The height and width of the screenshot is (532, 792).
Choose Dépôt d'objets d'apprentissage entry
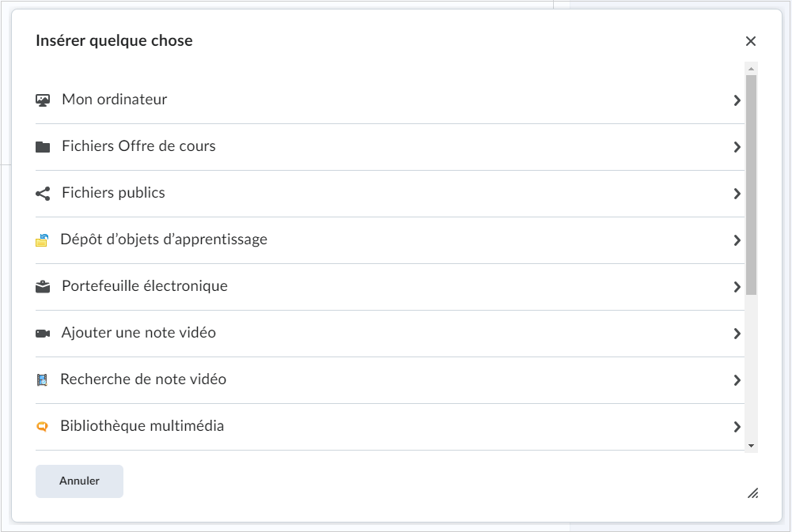coord(390,240)
